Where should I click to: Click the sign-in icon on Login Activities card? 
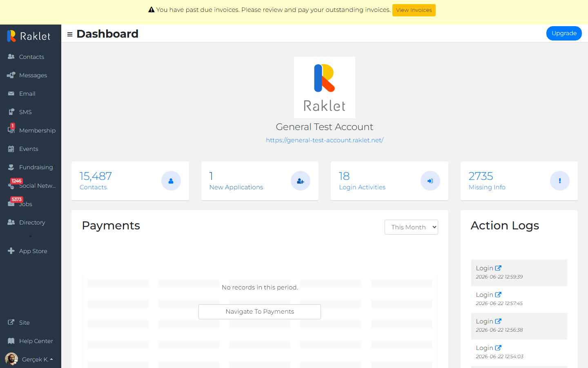coord(430,181)
